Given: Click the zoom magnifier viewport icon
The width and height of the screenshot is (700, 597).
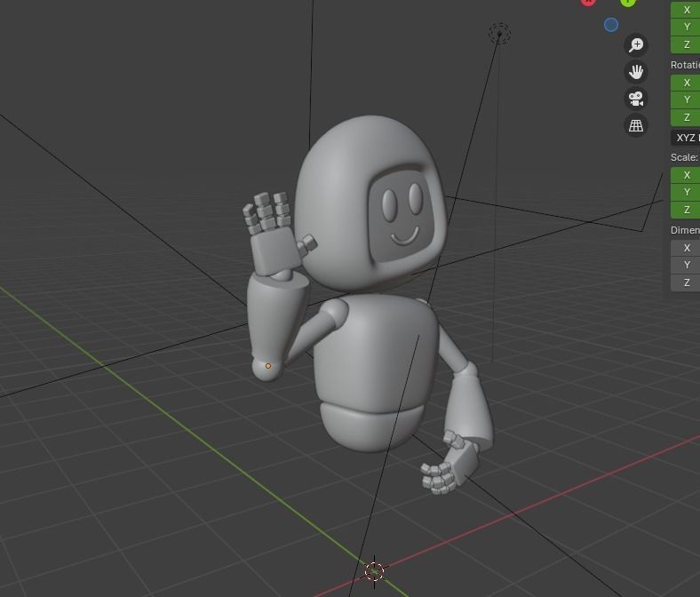Looking at the screenshot, I should (x=636, y=44).
